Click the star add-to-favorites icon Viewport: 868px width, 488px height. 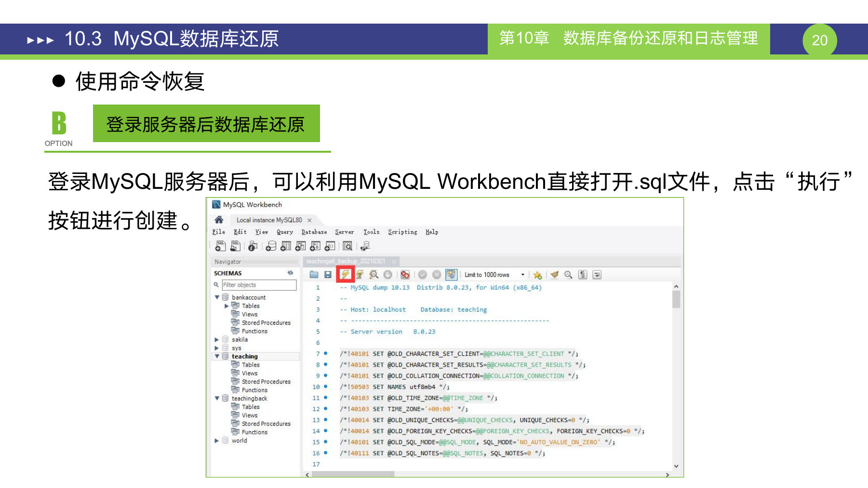(537, 275)
